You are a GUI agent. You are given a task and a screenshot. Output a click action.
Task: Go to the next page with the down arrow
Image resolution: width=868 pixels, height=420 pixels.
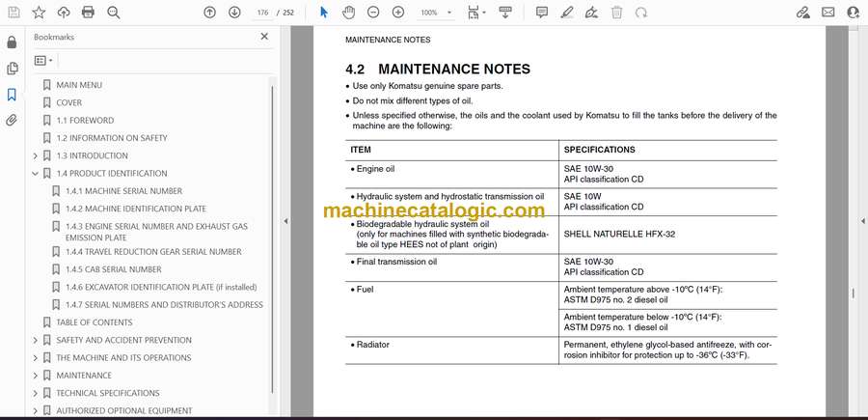(234, 13)
